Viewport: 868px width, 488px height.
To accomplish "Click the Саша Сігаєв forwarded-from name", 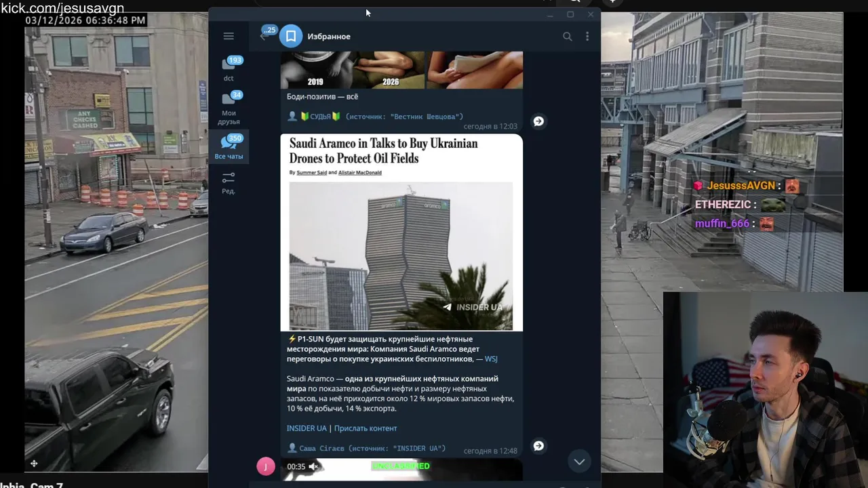I will click(323, 449).
